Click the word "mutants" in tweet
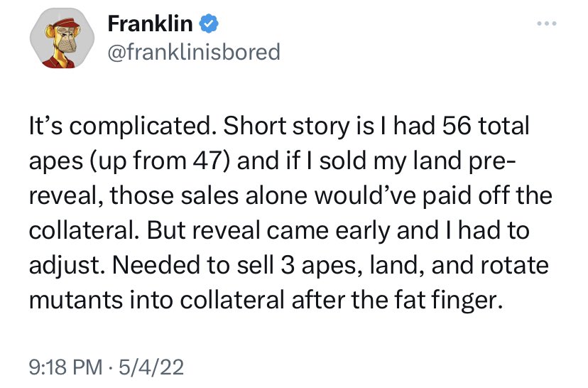Screen dimensions: 588x388 click(x=76, y=300)
